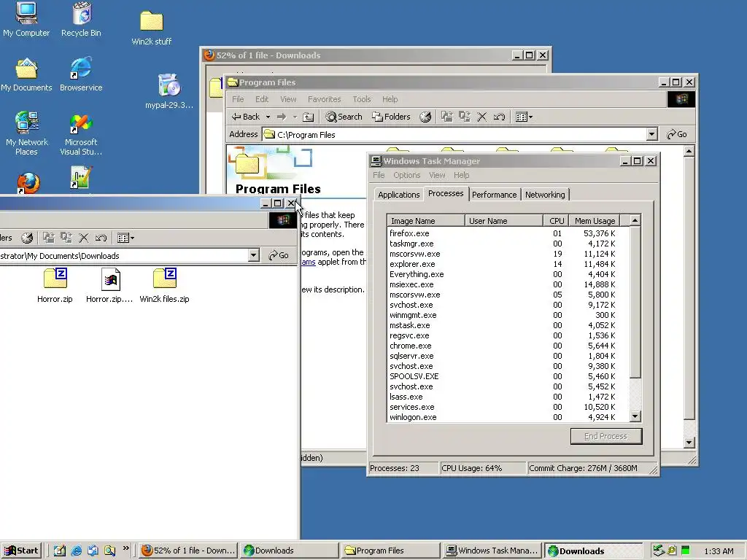Expand Quick Launch overflow chevron

coord(125,548)
